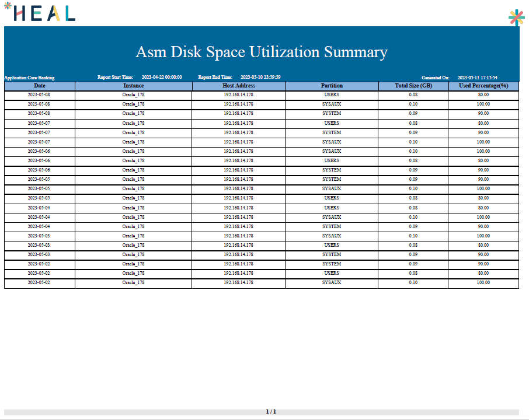Click the Date column header
Viewport: 529px width, 420px height.
coord(39,86)
